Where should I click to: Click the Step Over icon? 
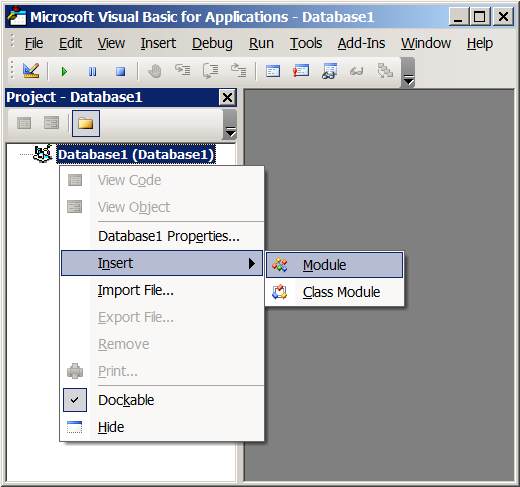pos(210,71)
